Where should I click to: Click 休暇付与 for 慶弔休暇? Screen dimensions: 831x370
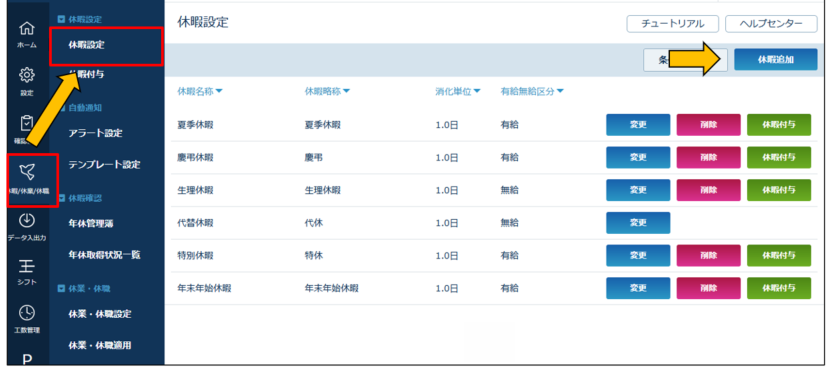pos(779,157)
